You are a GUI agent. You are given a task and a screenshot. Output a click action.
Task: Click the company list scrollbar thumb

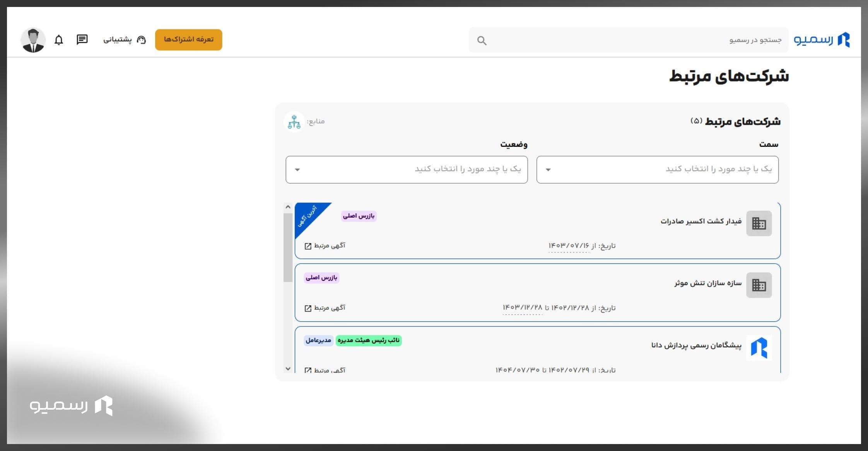[288, 247]
